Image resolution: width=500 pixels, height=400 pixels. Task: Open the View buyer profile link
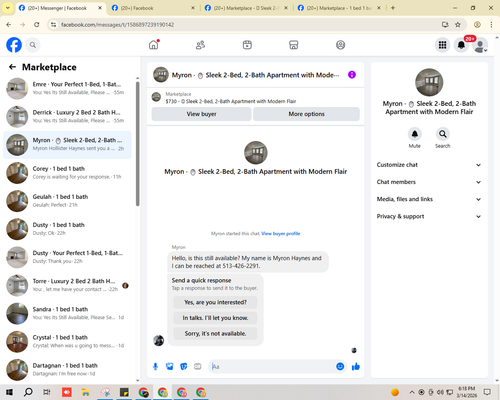point(281,234)
